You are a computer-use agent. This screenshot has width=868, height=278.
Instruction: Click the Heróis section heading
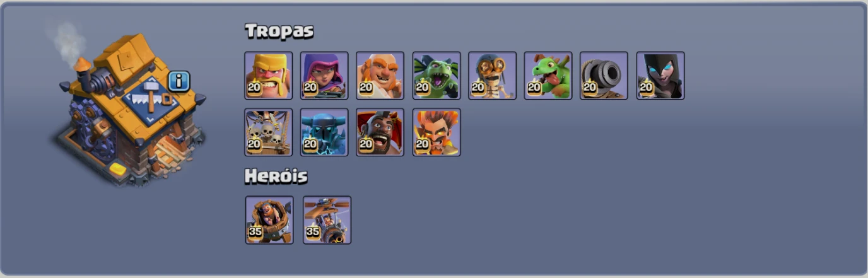[276, 177]
